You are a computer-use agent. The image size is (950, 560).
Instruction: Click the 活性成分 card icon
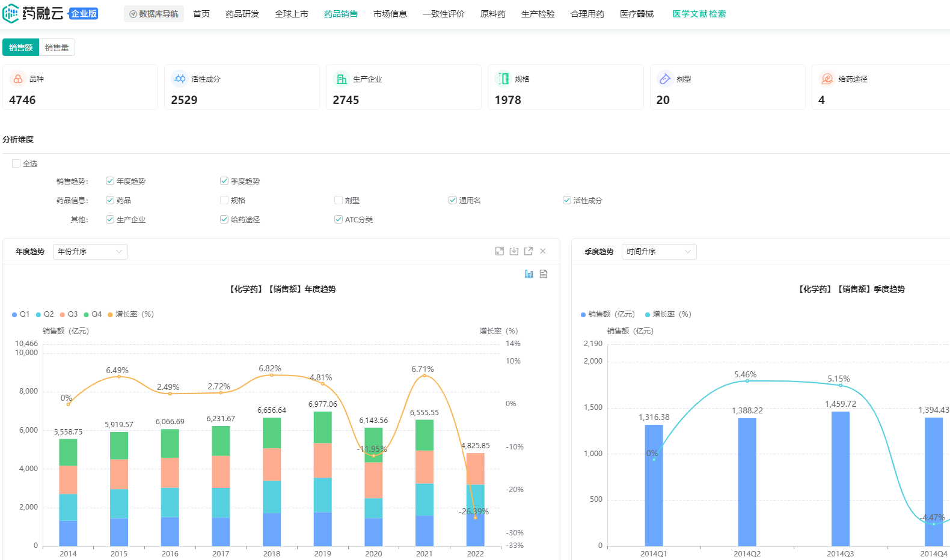(x=180, y=79)
